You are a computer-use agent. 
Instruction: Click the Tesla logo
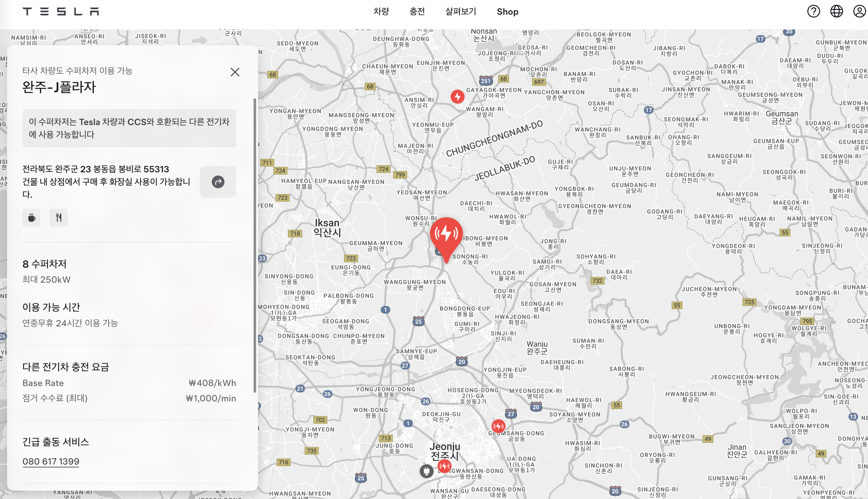click(x=61, y=11)
